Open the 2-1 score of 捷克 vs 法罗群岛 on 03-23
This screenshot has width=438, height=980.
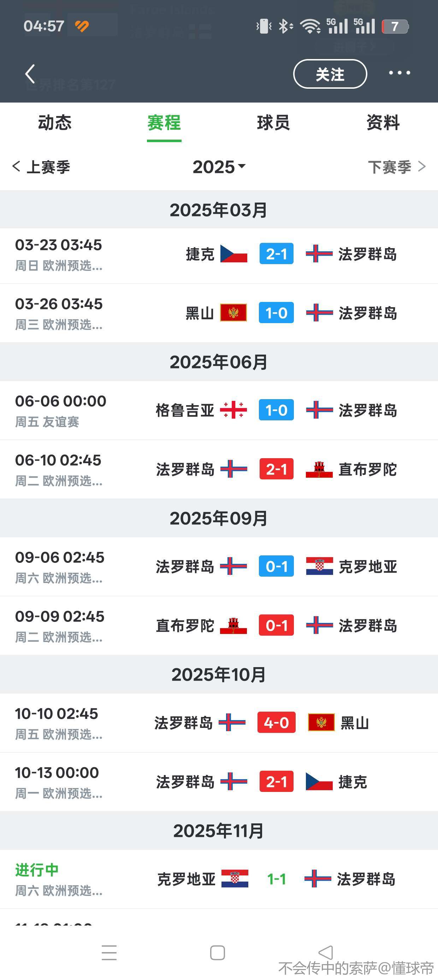pyautogui.click(x=277, y=254)
